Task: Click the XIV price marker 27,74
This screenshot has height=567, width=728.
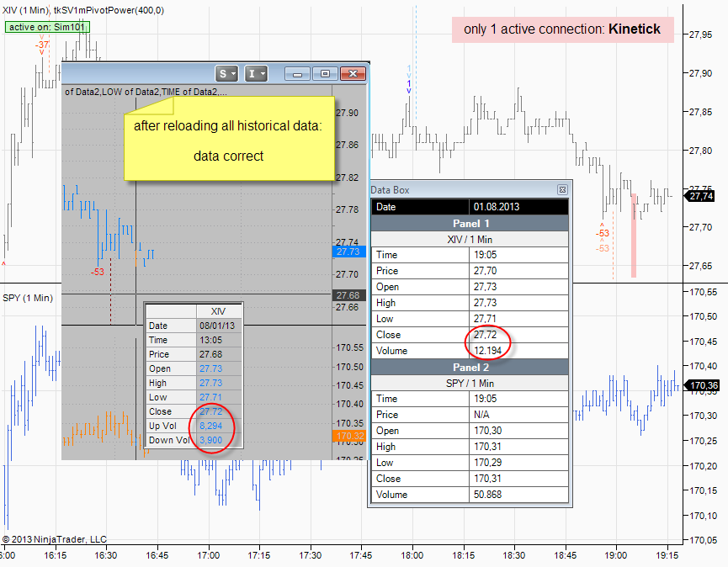Action: (x=700, y=196)
